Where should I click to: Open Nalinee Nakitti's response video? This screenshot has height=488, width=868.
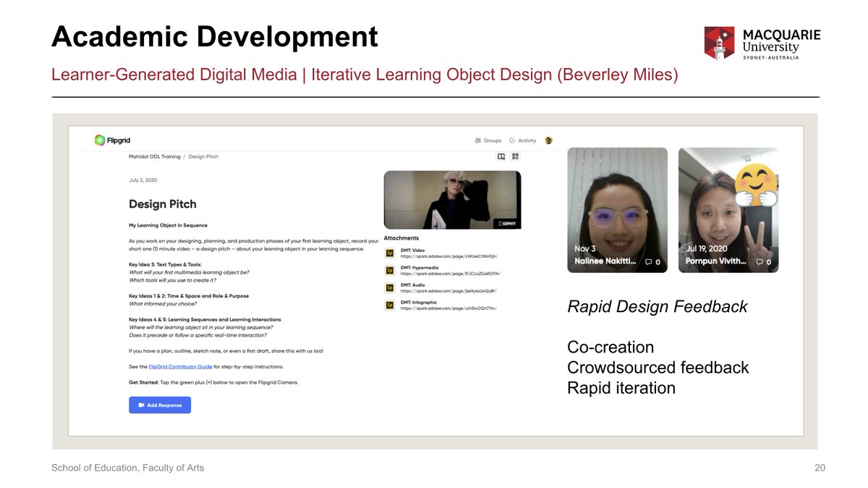click(617, 210)
